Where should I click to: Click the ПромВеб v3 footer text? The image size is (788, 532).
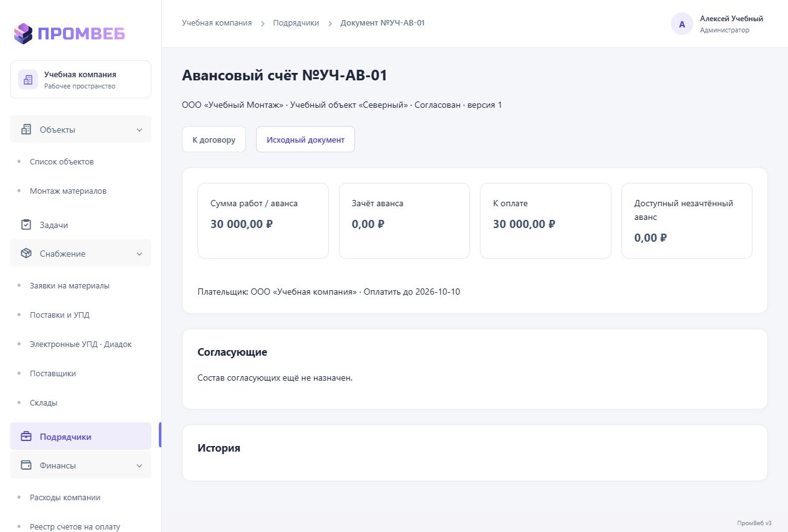coord(754,523)
